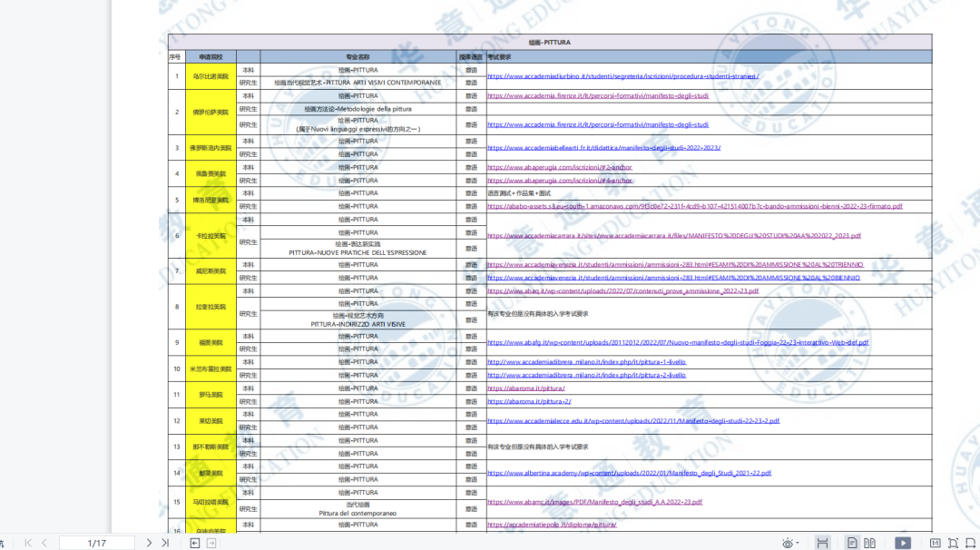Click the table title 绘画-PITTURA
Screen dimensions: 980x550
tap(549, 43)
